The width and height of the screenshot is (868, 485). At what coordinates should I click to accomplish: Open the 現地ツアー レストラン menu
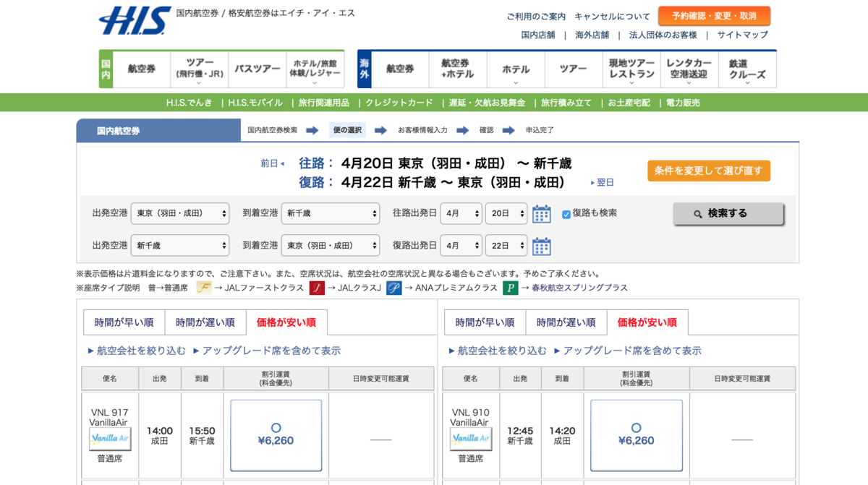point(631,69)
